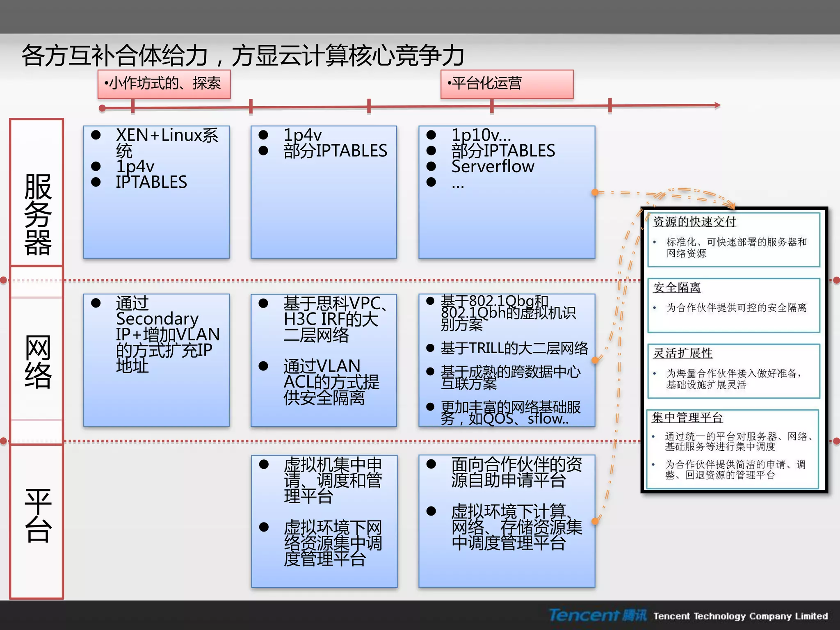The image size is (840, 630).
Task: Click 基于思科VPC、H3C IRF的大二层网络 bullet
Action: pos(335,319)
